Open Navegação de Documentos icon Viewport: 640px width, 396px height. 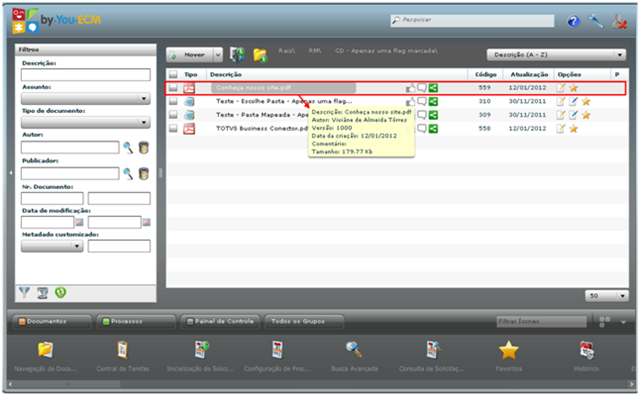click(45, 350)
